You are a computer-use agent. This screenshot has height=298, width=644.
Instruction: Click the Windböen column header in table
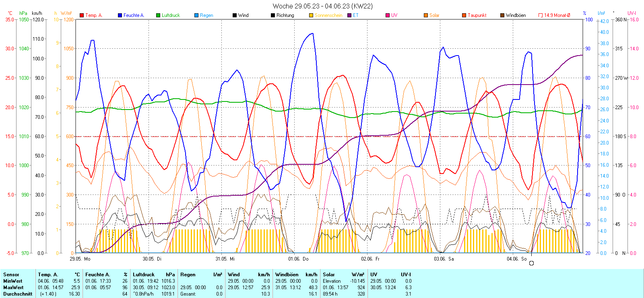tap(287, 275)
